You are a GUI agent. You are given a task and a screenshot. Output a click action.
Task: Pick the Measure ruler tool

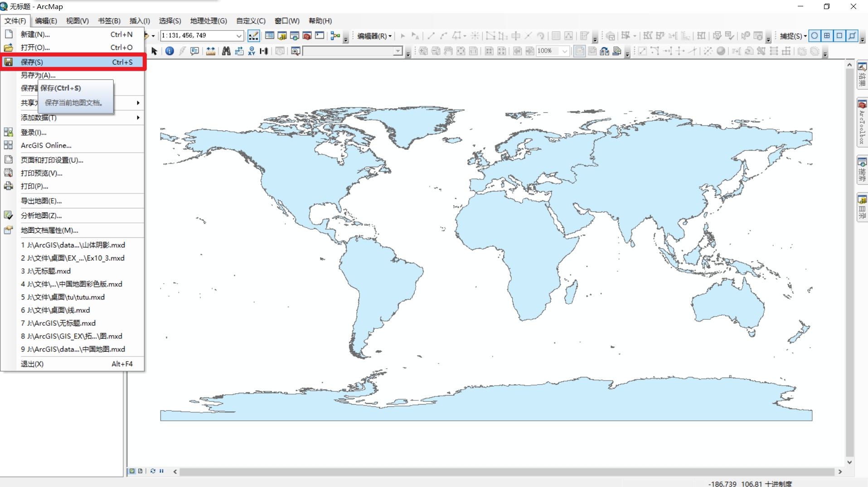click(210, 51)
